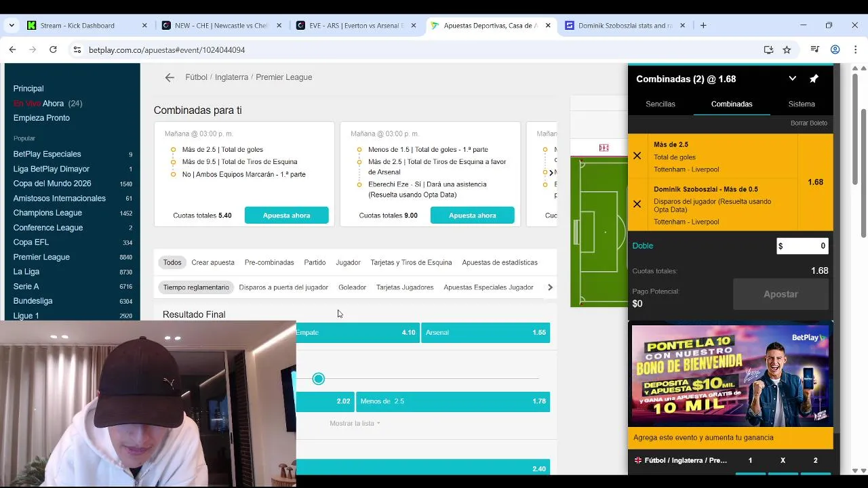Click Inglaterra in the breadcrumb

coord(231,77)
